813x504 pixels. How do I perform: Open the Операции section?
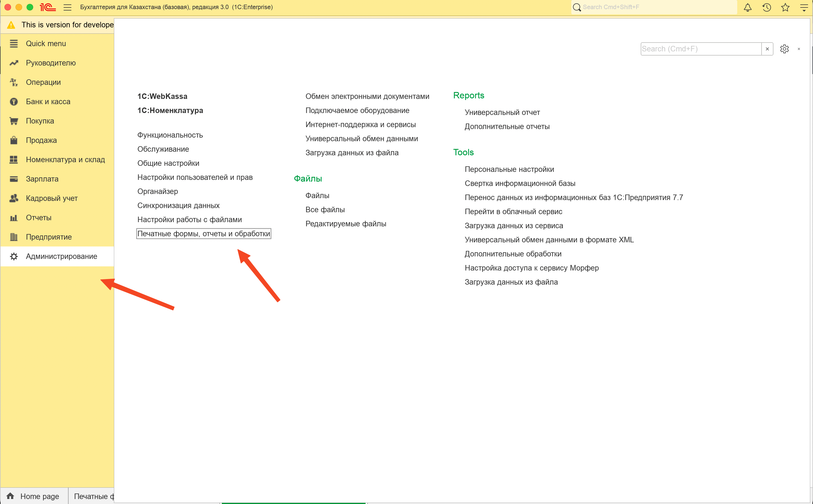pos(43,82)
